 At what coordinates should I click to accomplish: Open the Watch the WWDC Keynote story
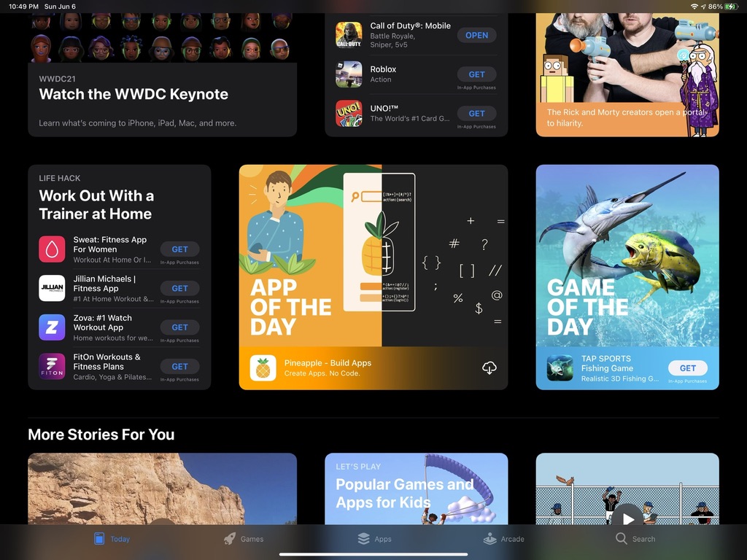pos(163,75)
